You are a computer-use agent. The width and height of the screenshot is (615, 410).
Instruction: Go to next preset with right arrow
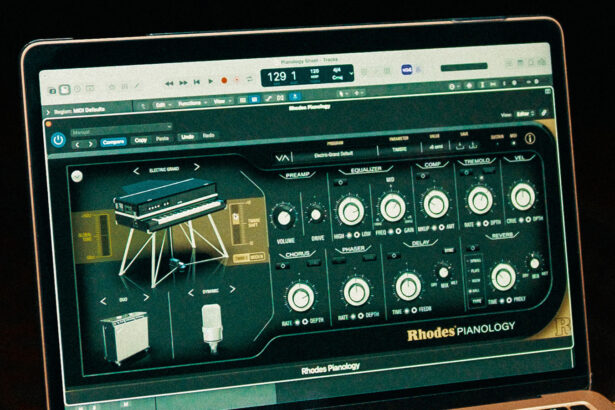[x=91, y=144]
